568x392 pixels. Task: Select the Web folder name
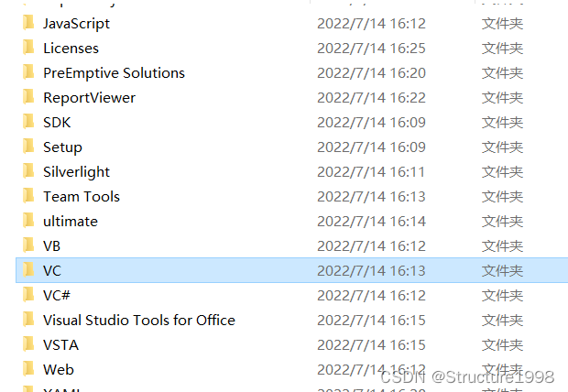pyautogui.click(x=59, y=369)
